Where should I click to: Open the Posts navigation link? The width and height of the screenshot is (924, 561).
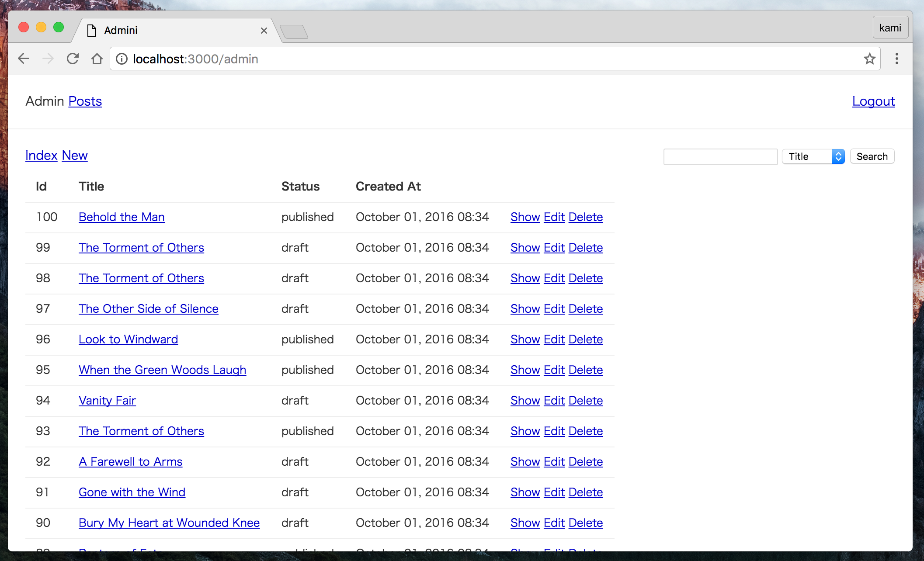[x=85, y=101]
